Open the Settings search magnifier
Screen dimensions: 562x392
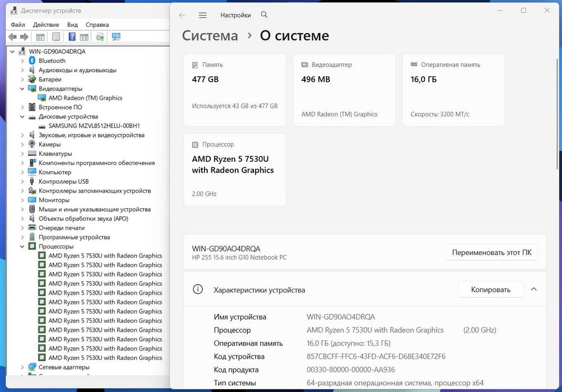(264, 15)
